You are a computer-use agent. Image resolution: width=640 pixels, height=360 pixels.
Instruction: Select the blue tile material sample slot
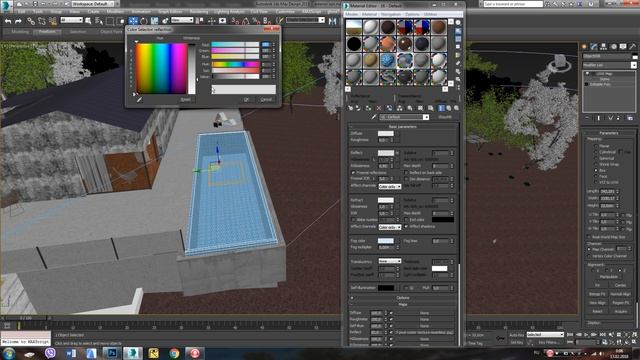[388, 60]
